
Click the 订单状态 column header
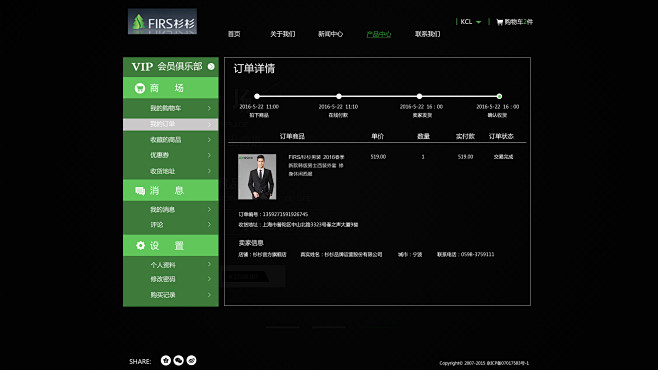coord(501,136)
